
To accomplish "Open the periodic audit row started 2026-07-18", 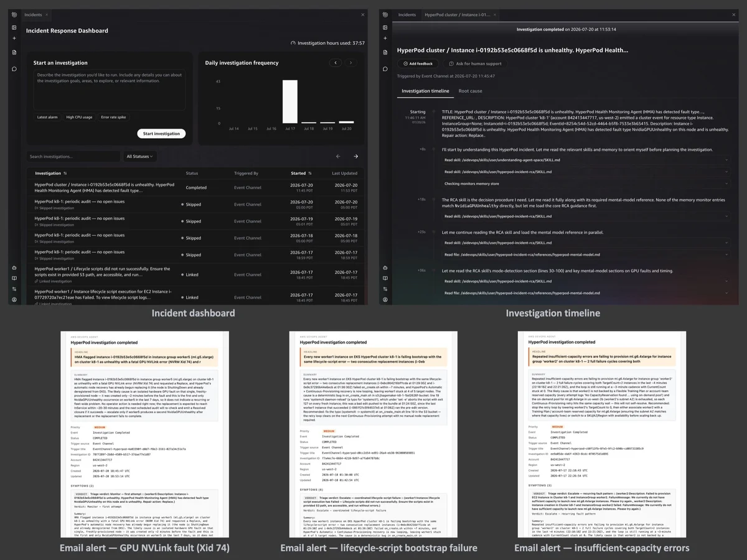I will pyautogui.click(x=195, y=238).
